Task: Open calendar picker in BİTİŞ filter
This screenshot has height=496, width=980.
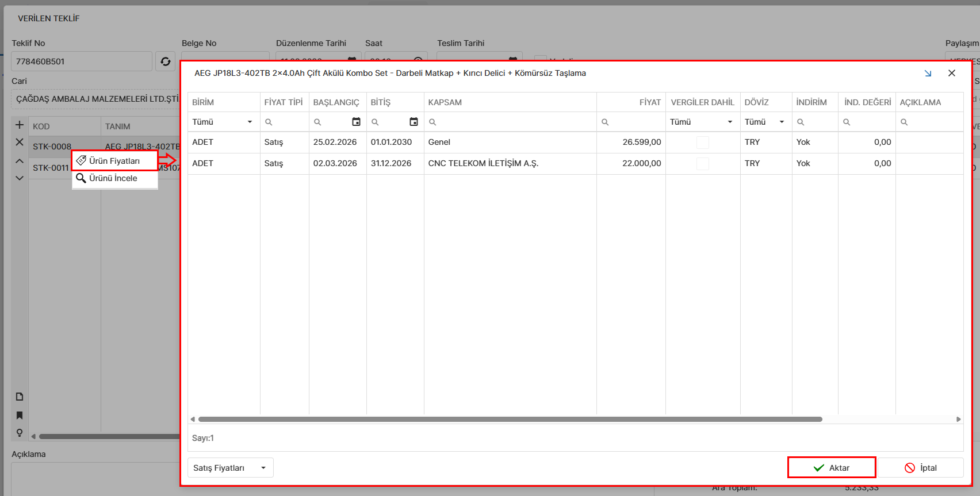Action: (414, 122)
